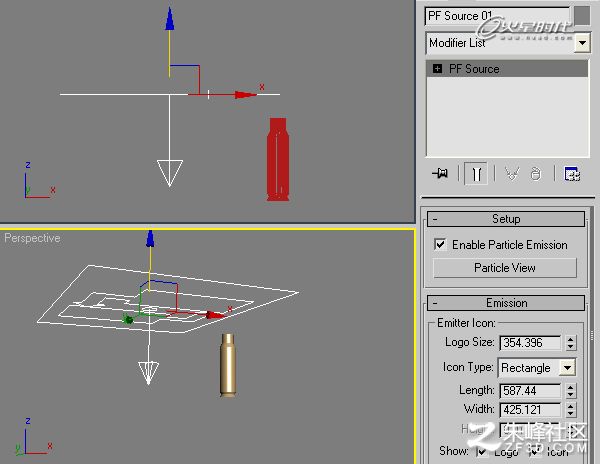Screen dimensions: 600x464
Task: Decrease Width with spinner down arrow
Action: [x=571, y=414]
